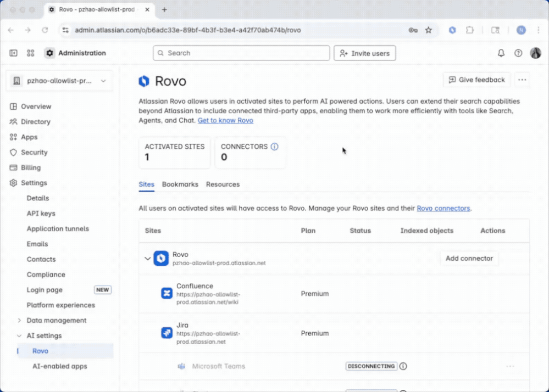Click the Add connector button

coord(469,259)
